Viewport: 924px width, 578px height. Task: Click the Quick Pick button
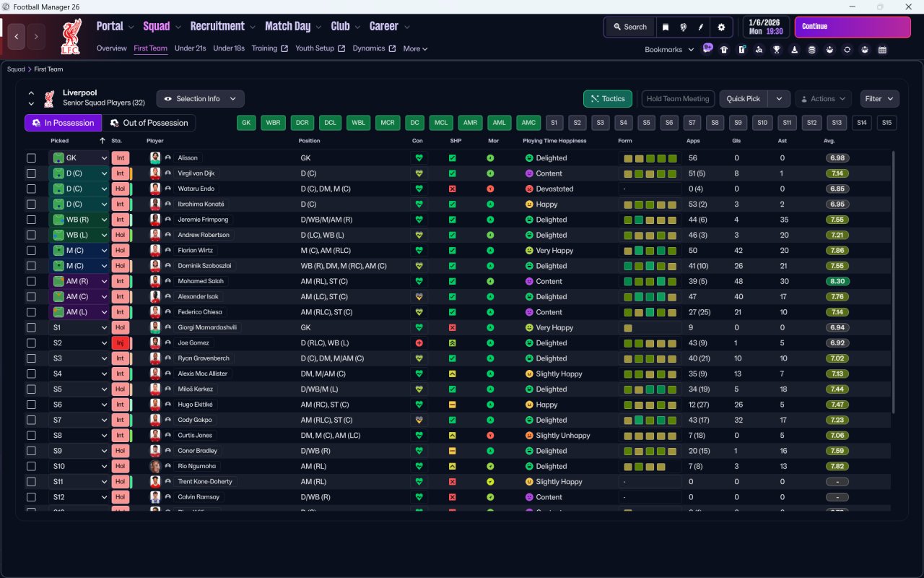pyautogui.click(x=744, y=99)
